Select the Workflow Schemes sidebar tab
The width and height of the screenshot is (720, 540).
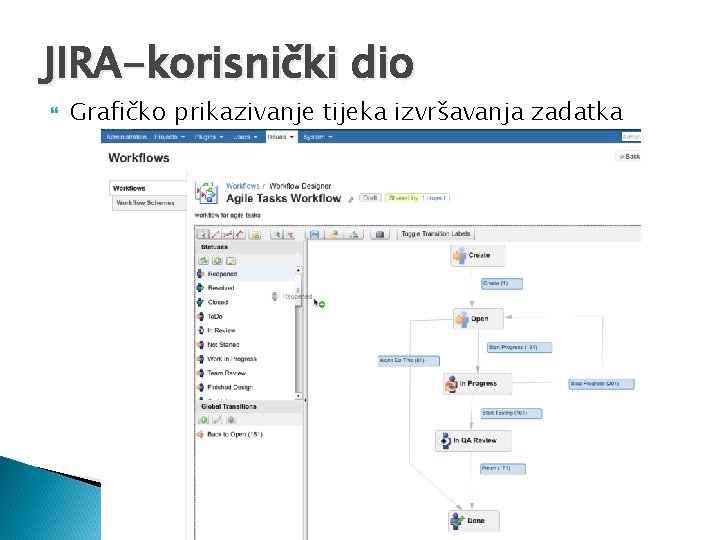(x=149, y=203)
